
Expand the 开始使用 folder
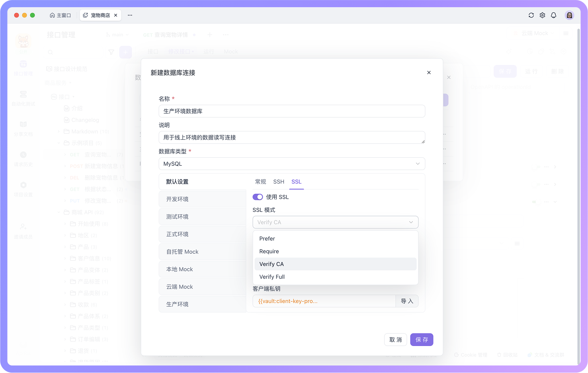(65, 224)
